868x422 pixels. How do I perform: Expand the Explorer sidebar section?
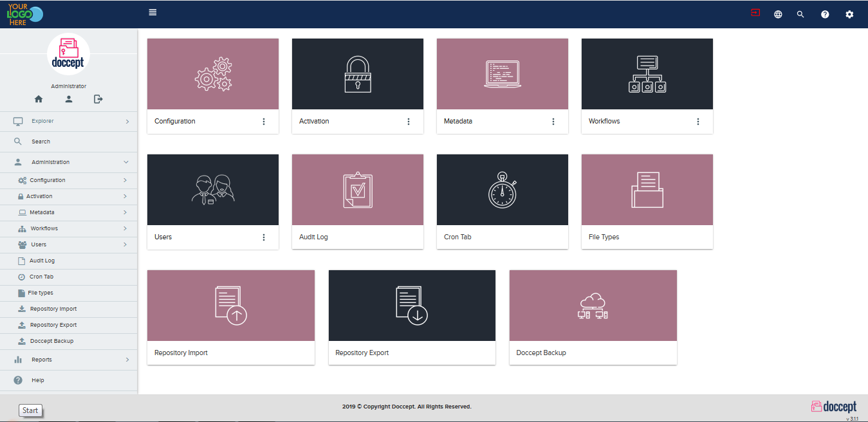(69, 121)
